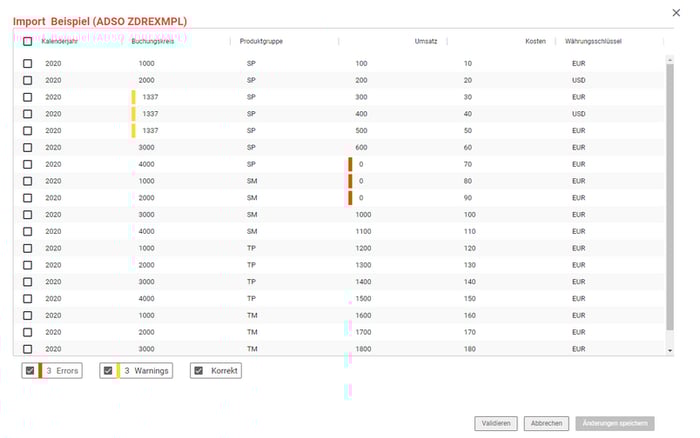Select the 1337 row with Umsatz 400 via its checkbox

pyautogui.click(x=28, y=114)
